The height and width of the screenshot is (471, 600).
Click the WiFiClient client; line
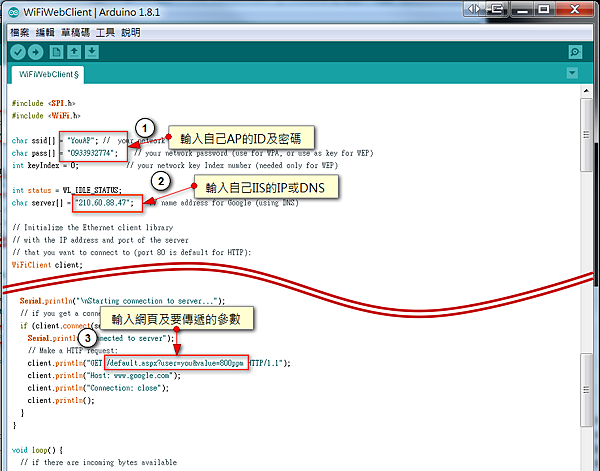[47, 265]
